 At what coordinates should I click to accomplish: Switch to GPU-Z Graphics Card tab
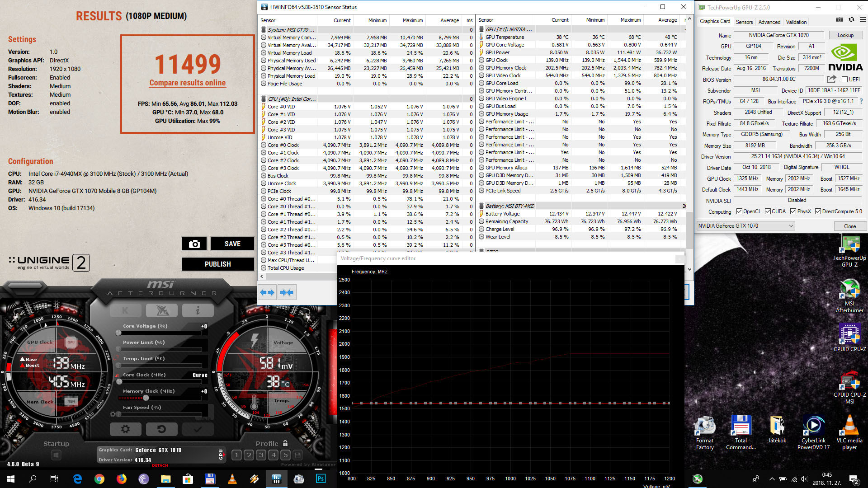(x=715, y=22)
